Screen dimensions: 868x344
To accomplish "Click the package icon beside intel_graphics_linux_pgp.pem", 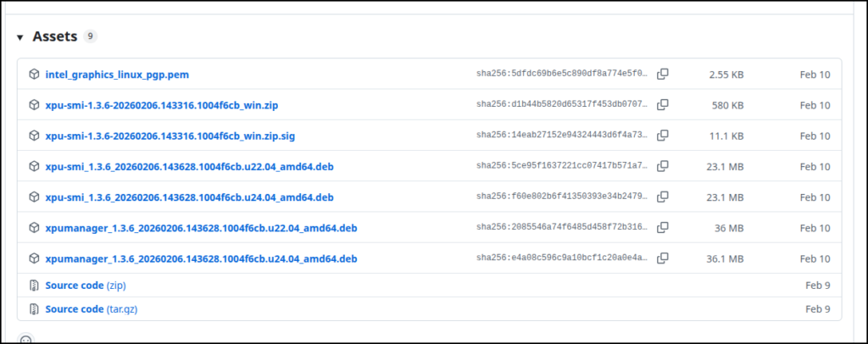I will click(34, 75).
